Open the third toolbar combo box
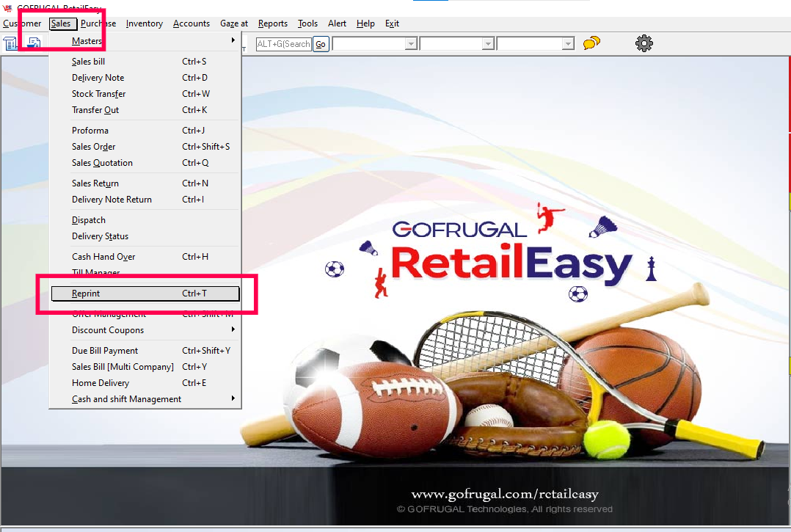This screenshot has height=532, width=791. [x=536, y=44]
